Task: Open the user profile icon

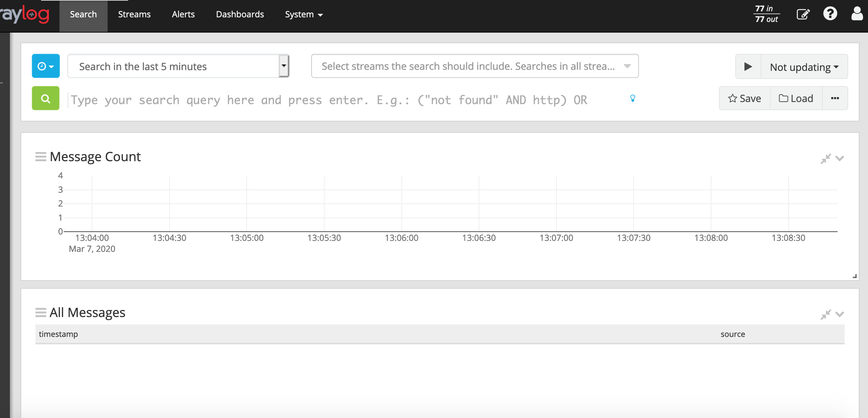Action: pyautogui.click(x=857, y=14)
